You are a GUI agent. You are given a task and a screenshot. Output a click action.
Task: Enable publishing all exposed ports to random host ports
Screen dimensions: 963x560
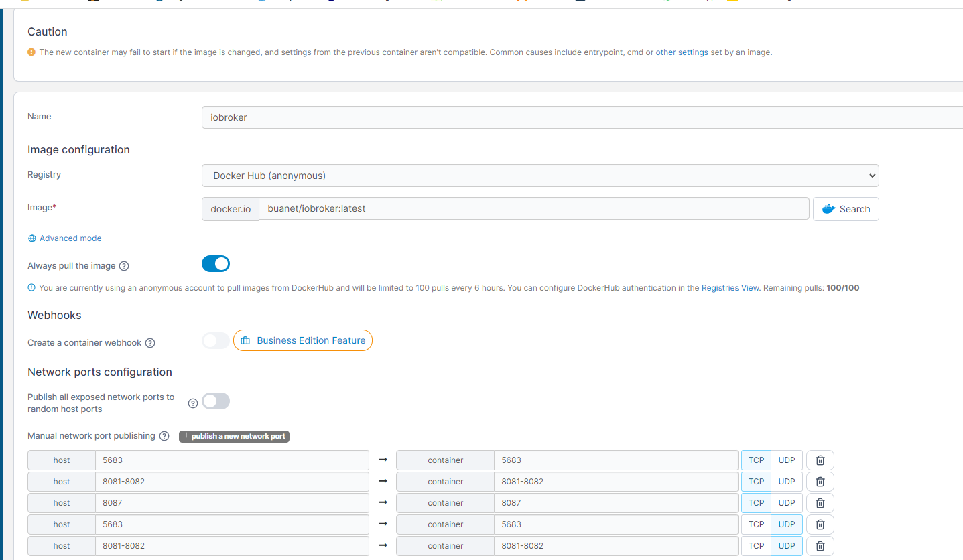(x=216, y=401)
